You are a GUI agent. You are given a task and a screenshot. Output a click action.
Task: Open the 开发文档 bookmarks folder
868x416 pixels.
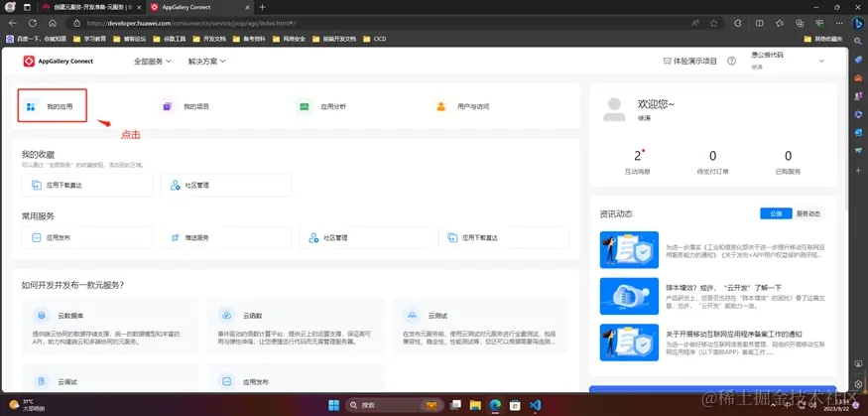click(209, 39)
